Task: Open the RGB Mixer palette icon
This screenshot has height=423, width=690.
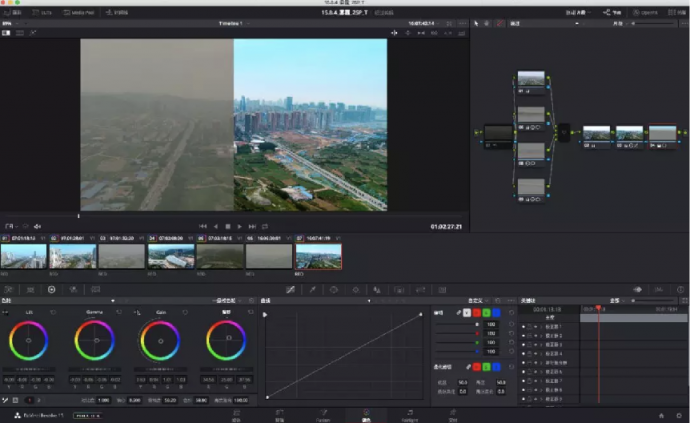Action: point(73,290)
